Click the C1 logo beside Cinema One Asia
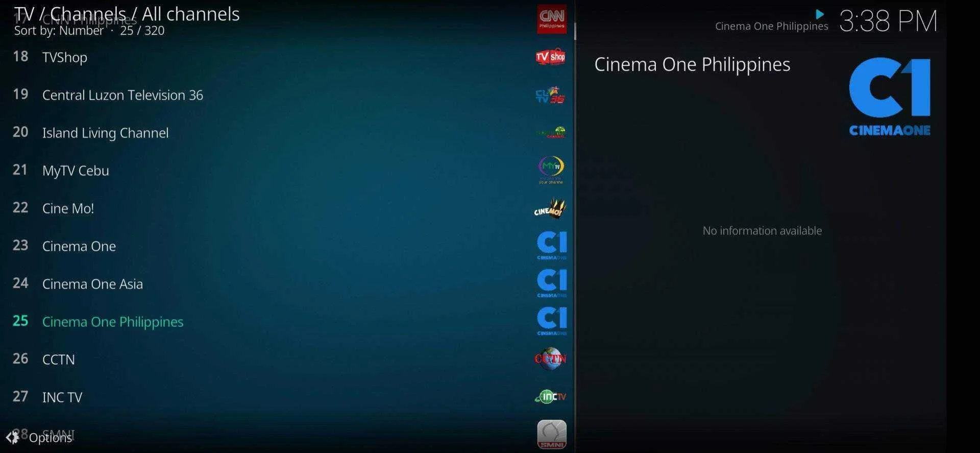Screen dimensions: 980x453 552,283
